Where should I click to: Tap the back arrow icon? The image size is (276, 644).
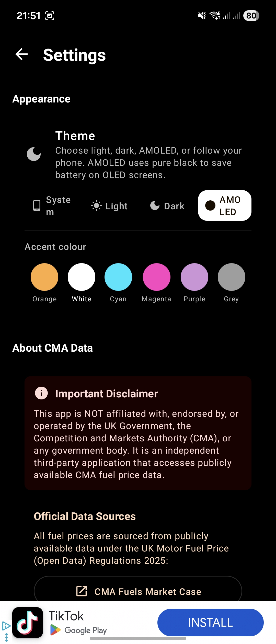click(22, 54)
